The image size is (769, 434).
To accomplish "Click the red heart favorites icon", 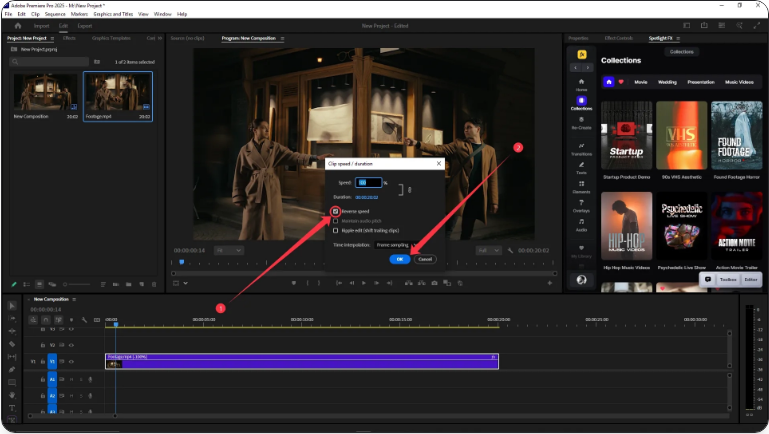I will (621, 82).
